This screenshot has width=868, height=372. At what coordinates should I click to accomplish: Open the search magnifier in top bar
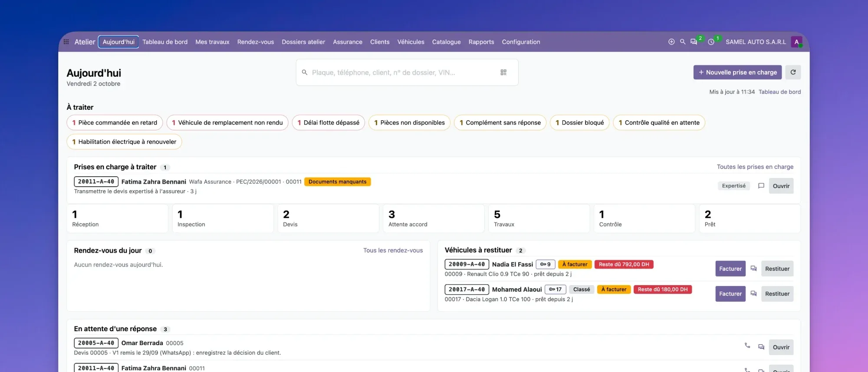tap(683, 42)
